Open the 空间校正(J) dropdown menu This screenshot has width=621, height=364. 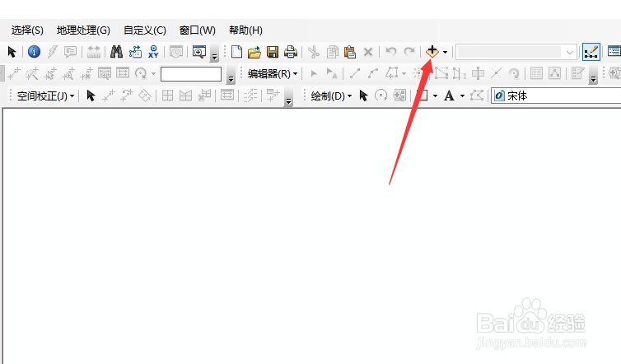(45, 96)
